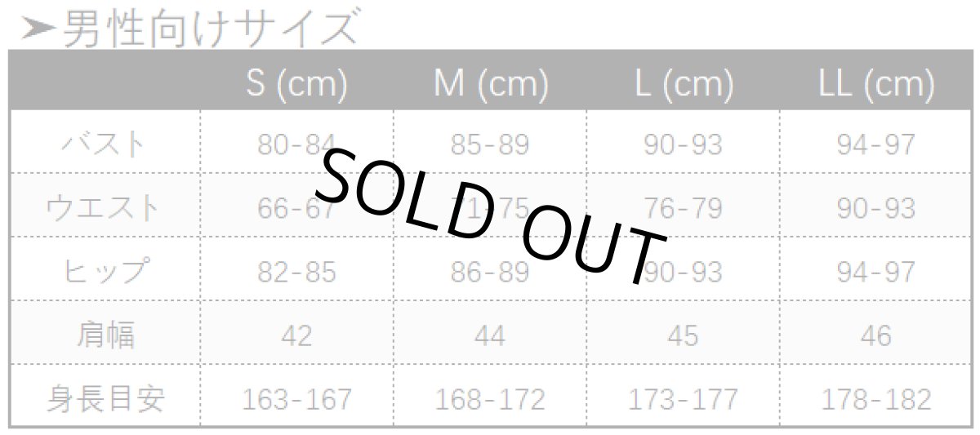The width and height of the screenshot is (980, 435).
Task: Click the L (cm) column header
Action: (x=683, y=83)
